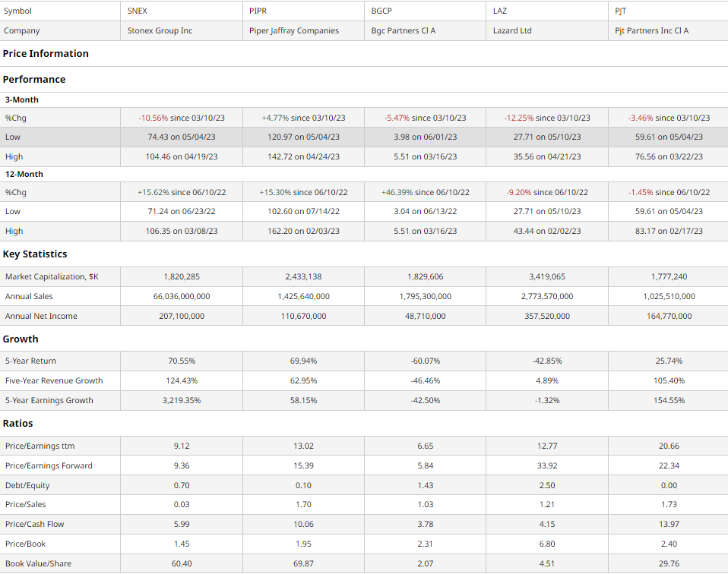Click LAZ market cap 3,419,065

point(547,276)
